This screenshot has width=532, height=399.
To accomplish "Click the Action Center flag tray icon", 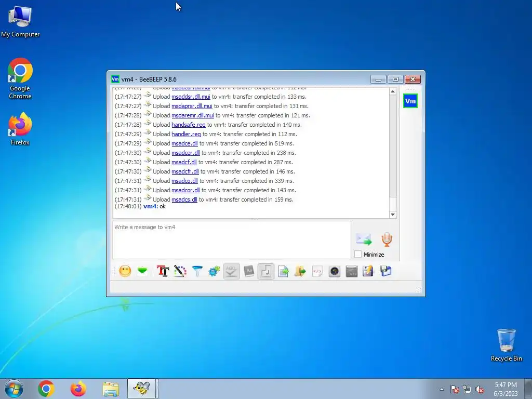I will click(x=455, y=389).
